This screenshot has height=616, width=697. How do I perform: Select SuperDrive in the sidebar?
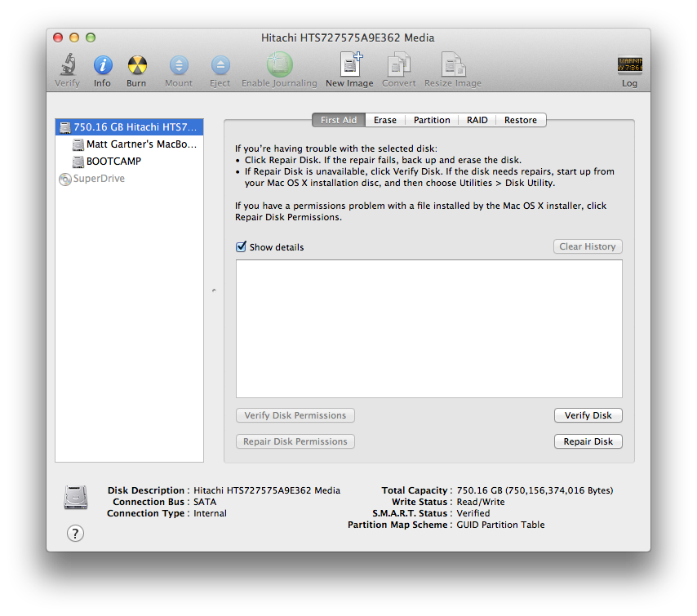tap(129, 179)
